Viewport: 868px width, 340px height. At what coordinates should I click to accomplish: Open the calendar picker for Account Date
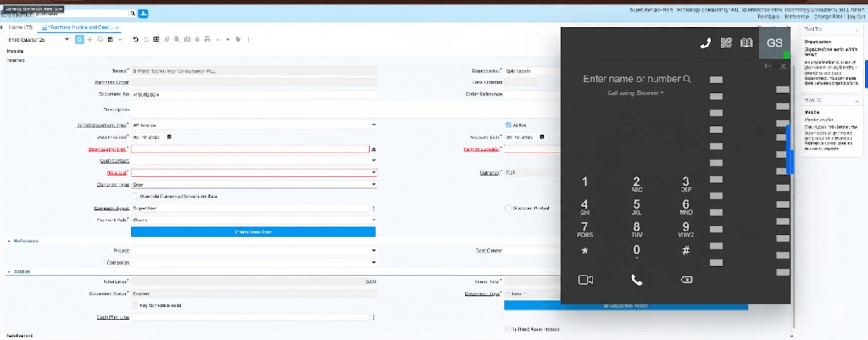[542, 137]
